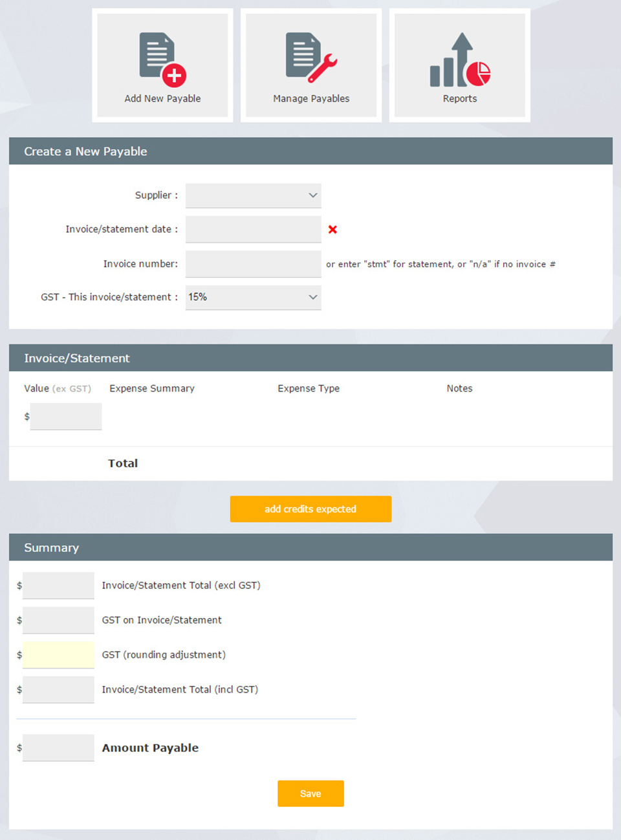The width and height of the screenshot is (621, 840).
Task: Click the Create a New Payable header
Action: (85, 151)
